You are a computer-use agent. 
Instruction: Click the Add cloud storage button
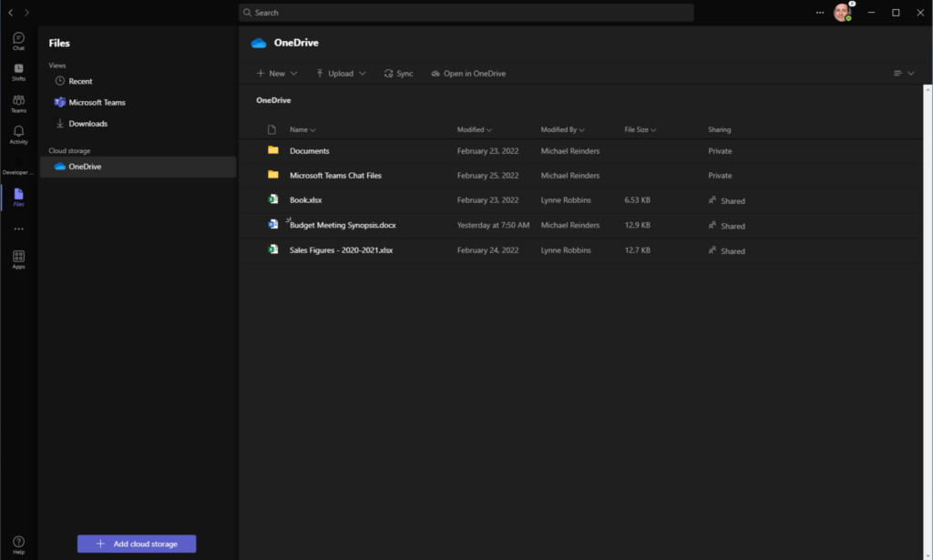click(x=137, y=544)
